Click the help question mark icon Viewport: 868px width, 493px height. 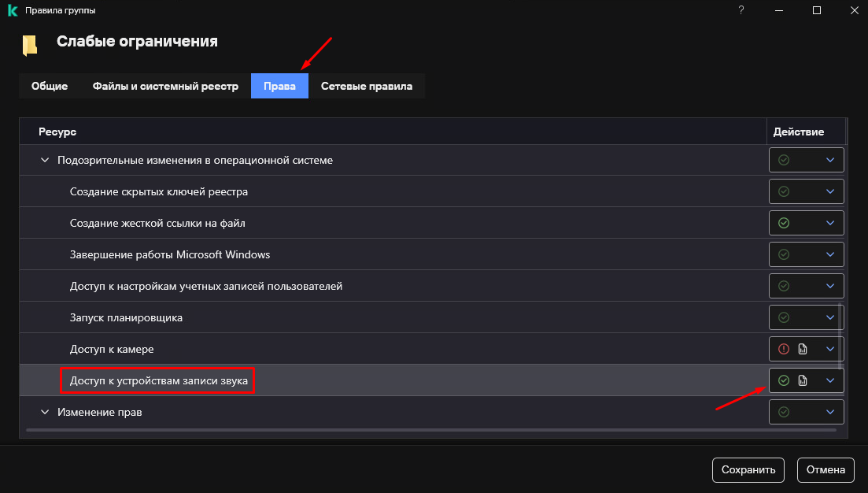point(741,10)
